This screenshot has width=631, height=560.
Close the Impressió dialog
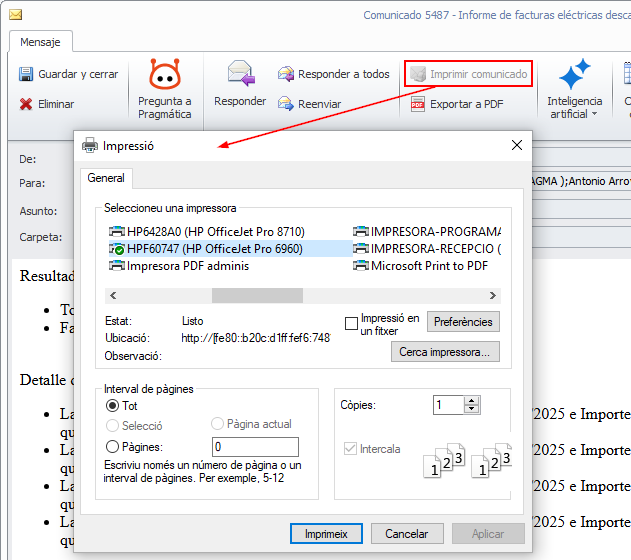517,145
